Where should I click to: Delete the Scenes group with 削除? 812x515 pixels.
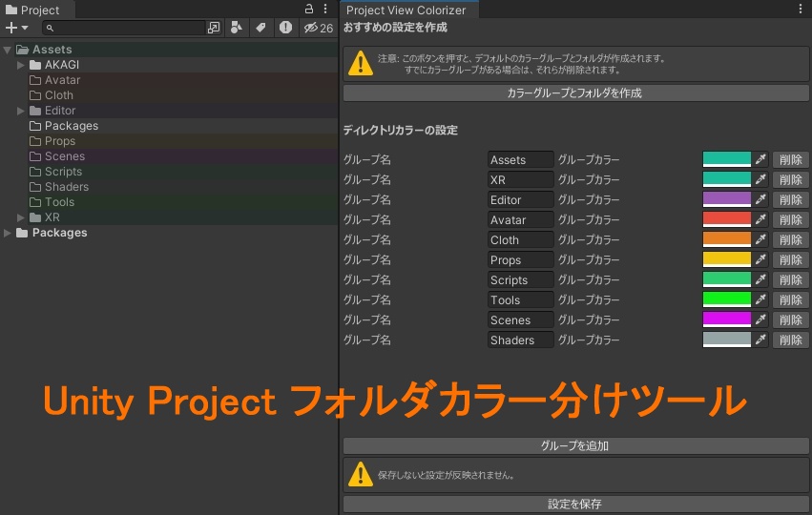point(791,319)
